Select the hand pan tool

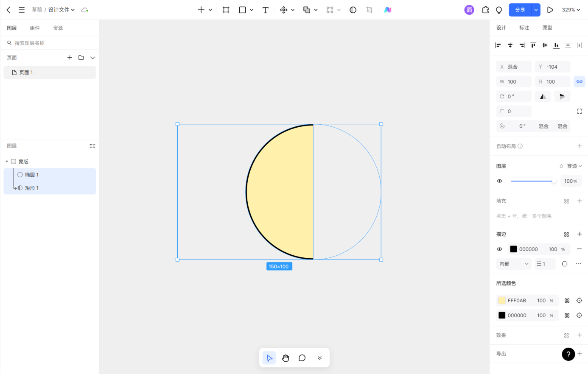[x=286, y=358]
